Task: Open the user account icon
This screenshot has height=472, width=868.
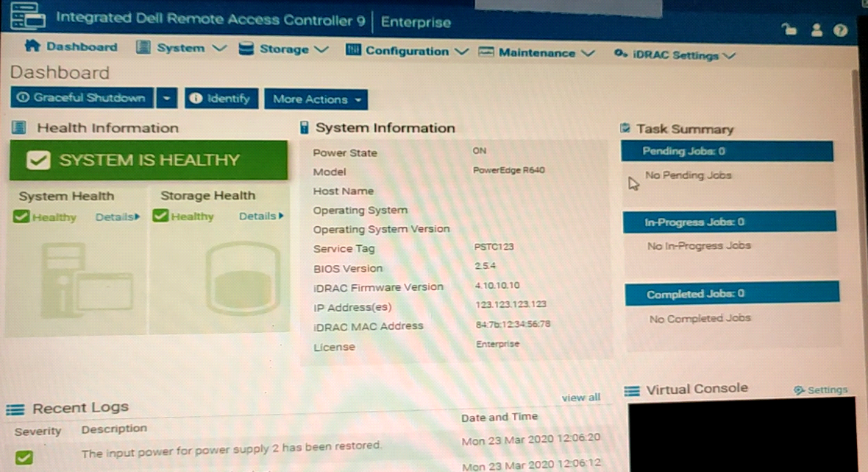Action: [817, 30]
